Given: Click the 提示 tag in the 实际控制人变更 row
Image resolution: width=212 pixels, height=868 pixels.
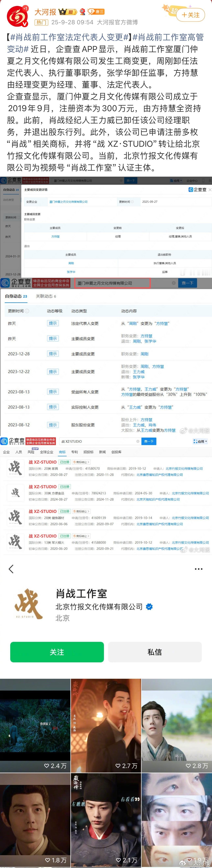Looking at the screenshot, I should tap(53, 407).
